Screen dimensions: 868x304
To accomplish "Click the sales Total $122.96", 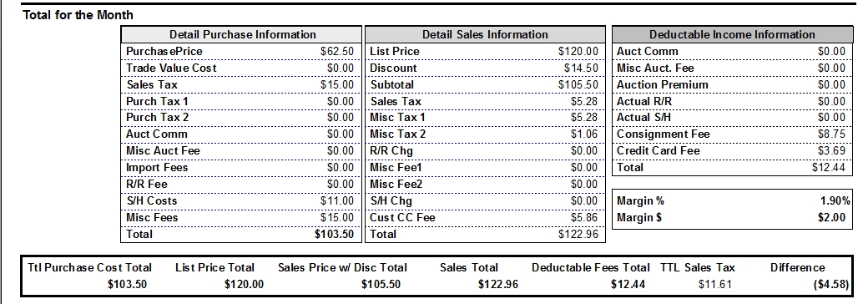I will click(x=578, y=234).
